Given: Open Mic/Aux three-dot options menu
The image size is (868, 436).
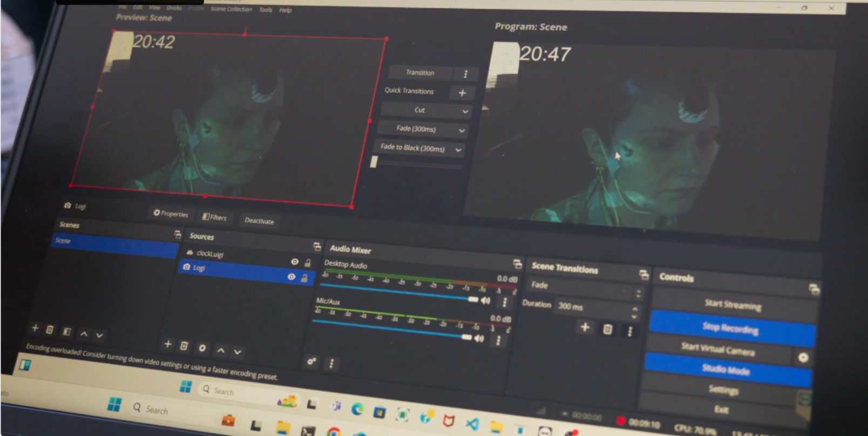Looking at the screenshot, I should click(498, 340).
